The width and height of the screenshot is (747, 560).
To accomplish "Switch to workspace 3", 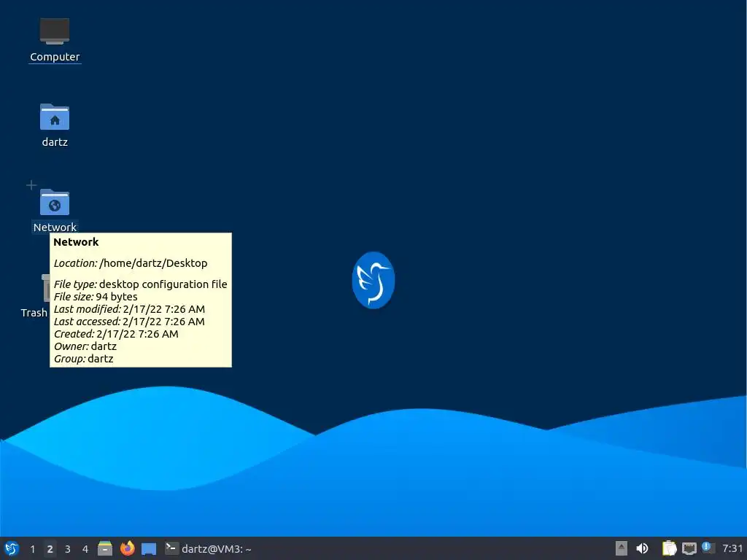I will click(68, 549).
